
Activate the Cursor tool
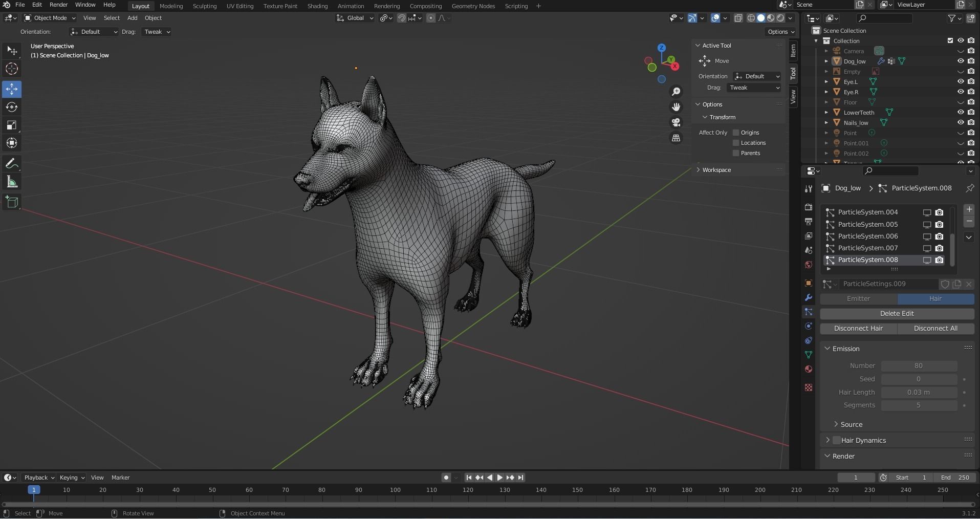click(12, 69)
